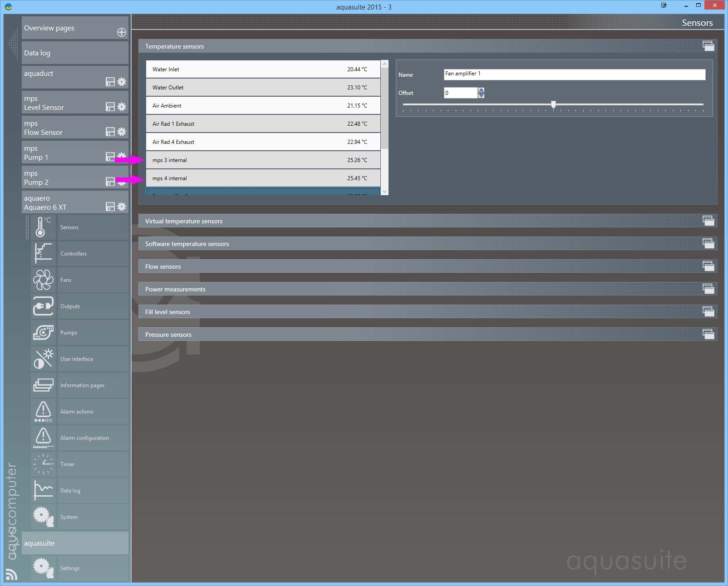Click the Alarm actions warning icon
Screen dimensions: 728x586
pyautogui.click(x=43, y=411)
